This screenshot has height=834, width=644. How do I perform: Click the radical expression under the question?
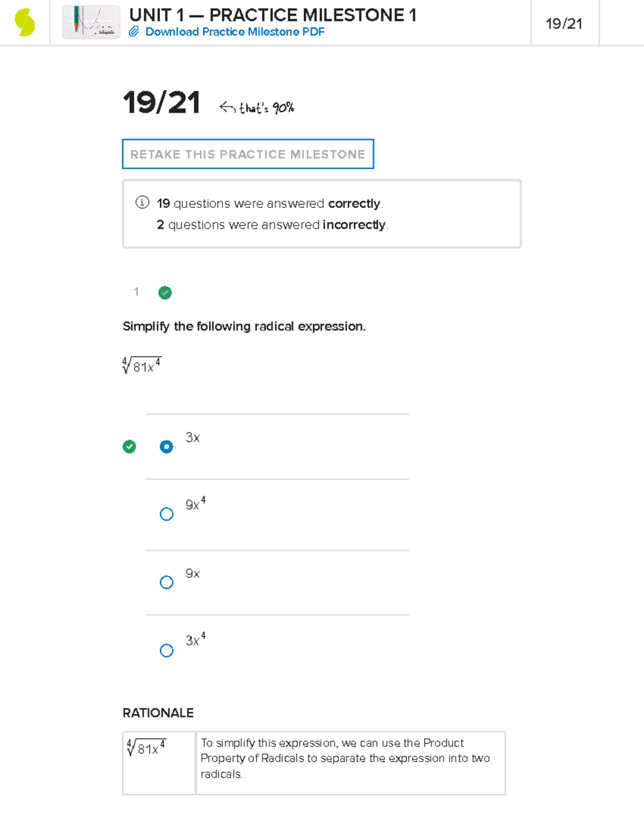click(142, 366)
